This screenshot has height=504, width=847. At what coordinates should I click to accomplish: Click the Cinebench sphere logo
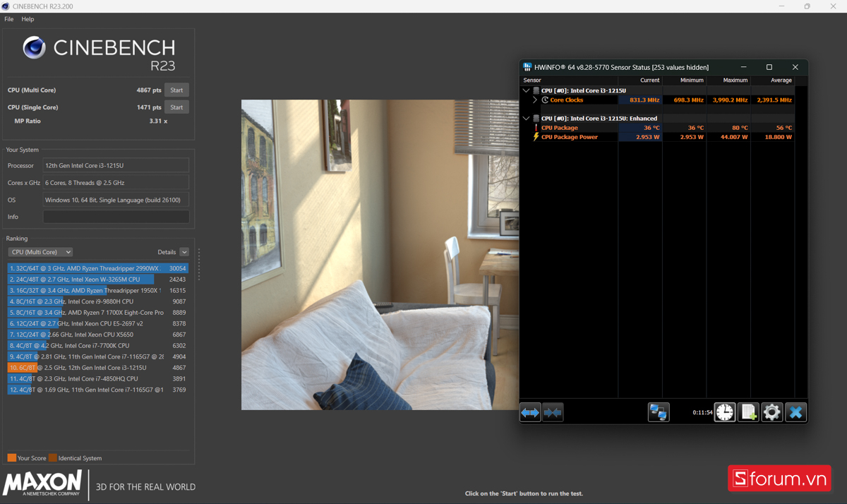point(34,47)
